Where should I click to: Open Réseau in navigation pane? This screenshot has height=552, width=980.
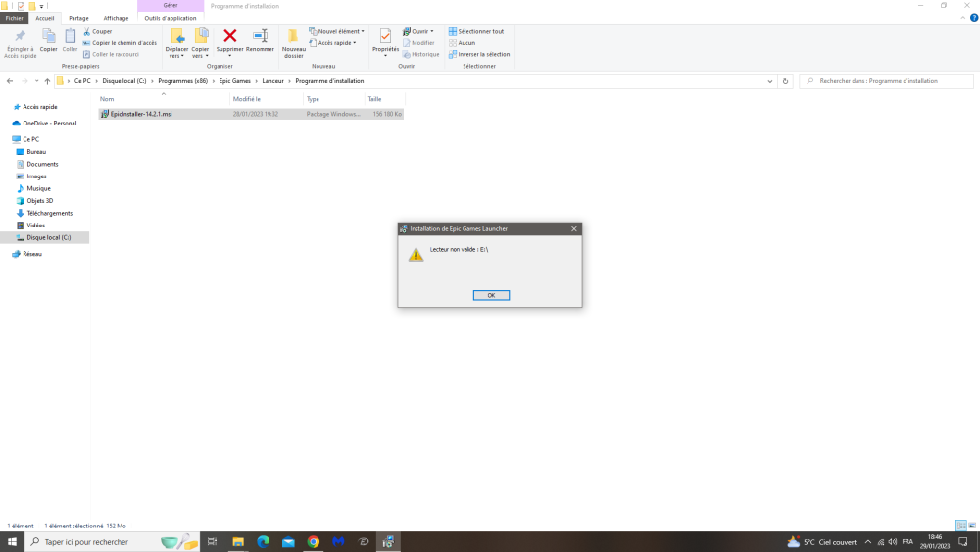coord(32,254)
